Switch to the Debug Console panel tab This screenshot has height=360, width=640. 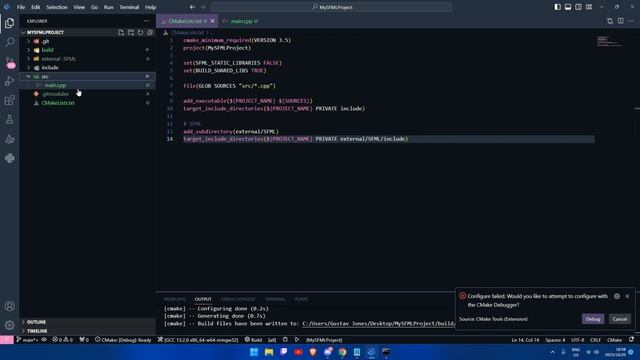[x=238, y=299]
